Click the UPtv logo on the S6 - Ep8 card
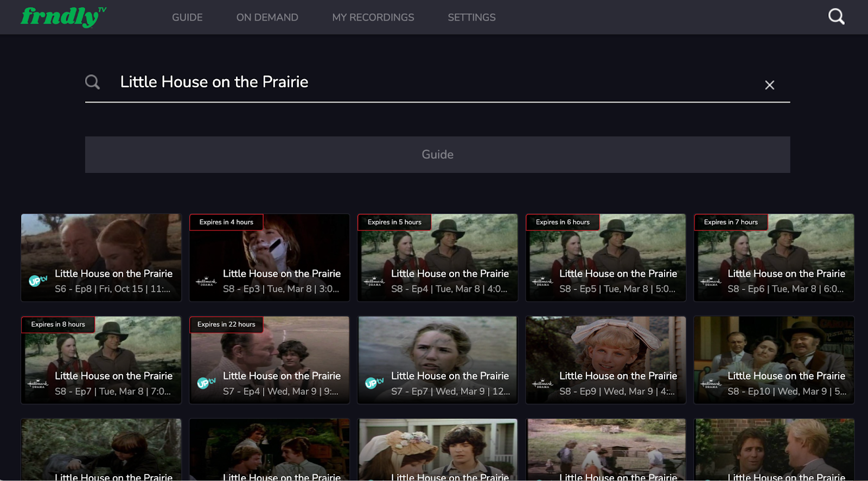 point(38,280)
